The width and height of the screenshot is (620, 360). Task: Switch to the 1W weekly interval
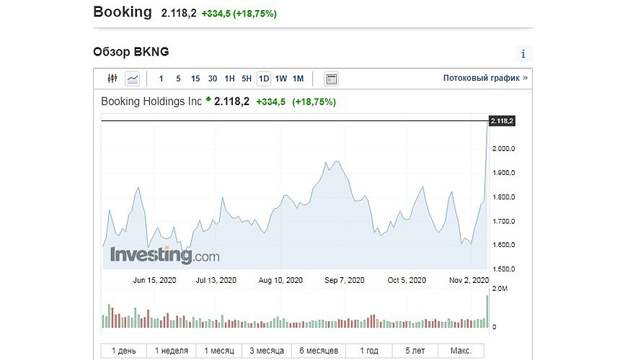281,79
